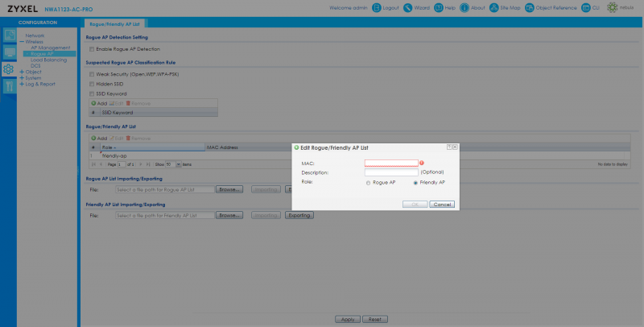Click the Friendly AP List file path field
This screenshot has height=327, width=644.
point(165,215)
